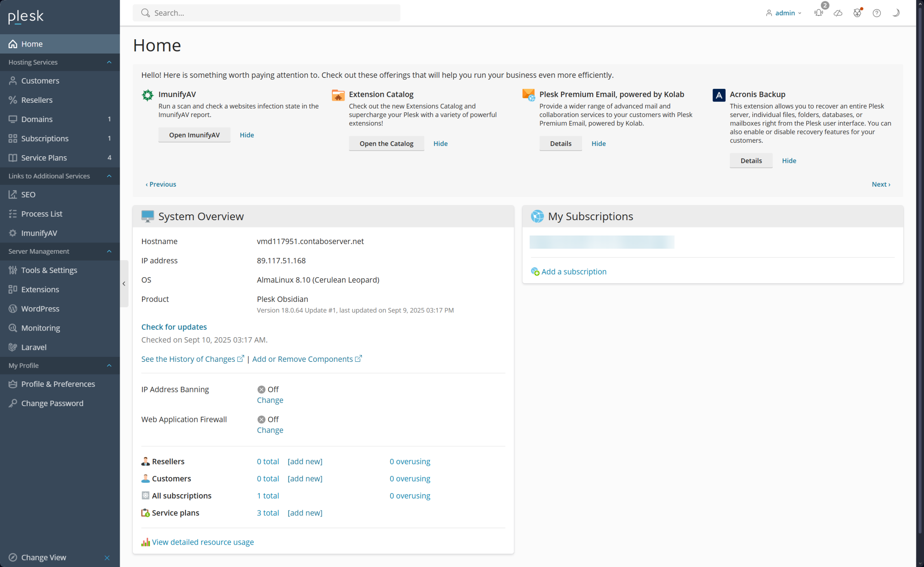Click the All subscriptions row icon

145,495
